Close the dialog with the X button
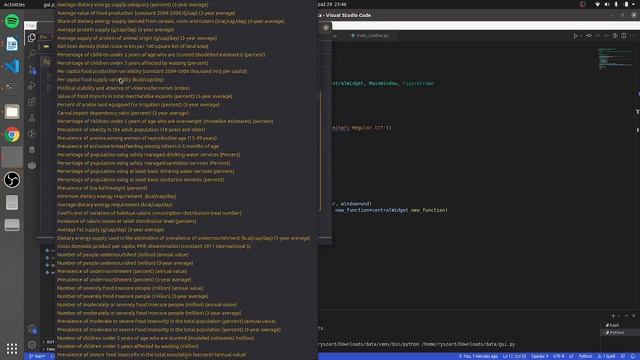Viewport: 640px width, 360px height. click(326, 28)
